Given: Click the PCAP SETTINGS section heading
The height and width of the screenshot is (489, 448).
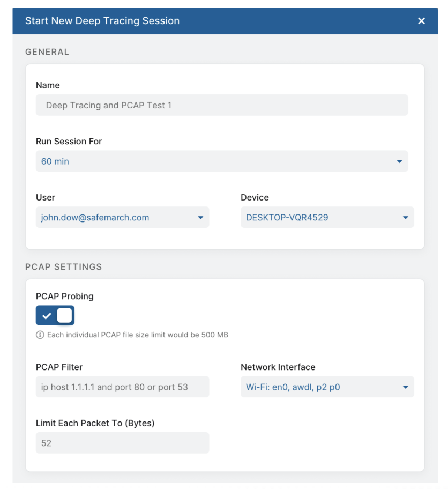Looking at the screenshot, I should coord(63,266).
